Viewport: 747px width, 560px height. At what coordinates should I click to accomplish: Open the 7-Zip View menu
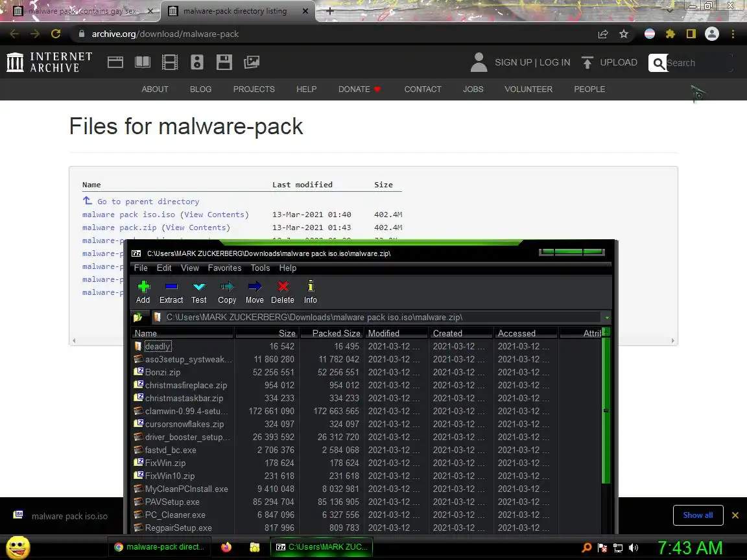click(x=189, y=268)
